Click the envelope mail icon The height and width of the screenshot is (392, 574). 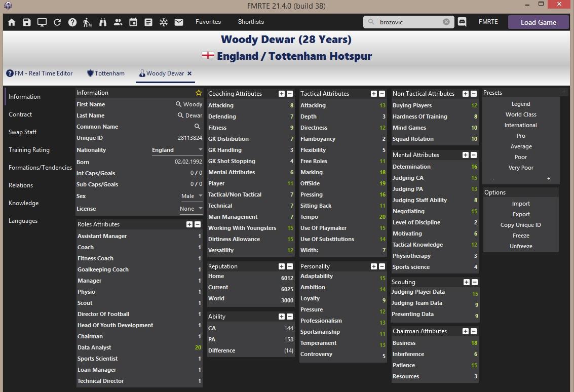pyautogui.click(x=179, y=22)
